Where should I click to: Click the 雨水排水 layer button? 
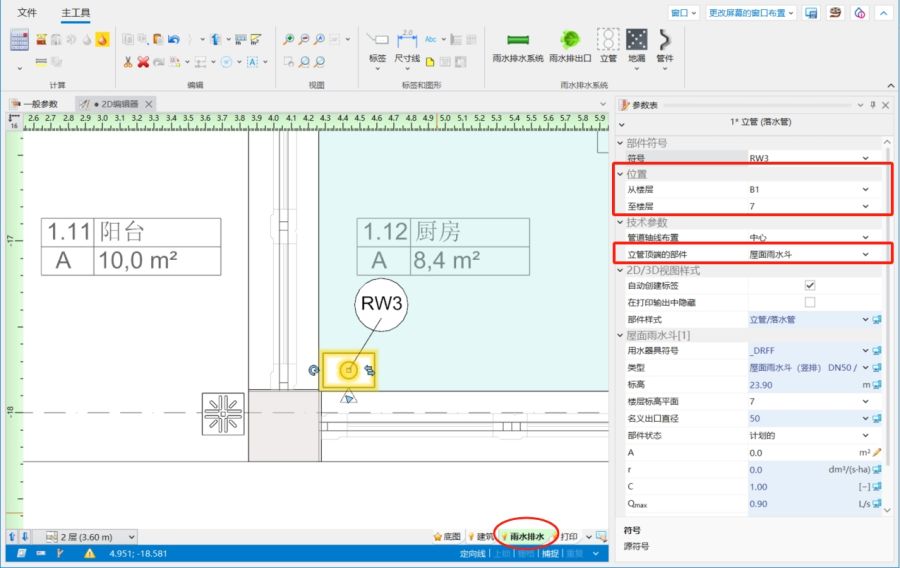526,537
